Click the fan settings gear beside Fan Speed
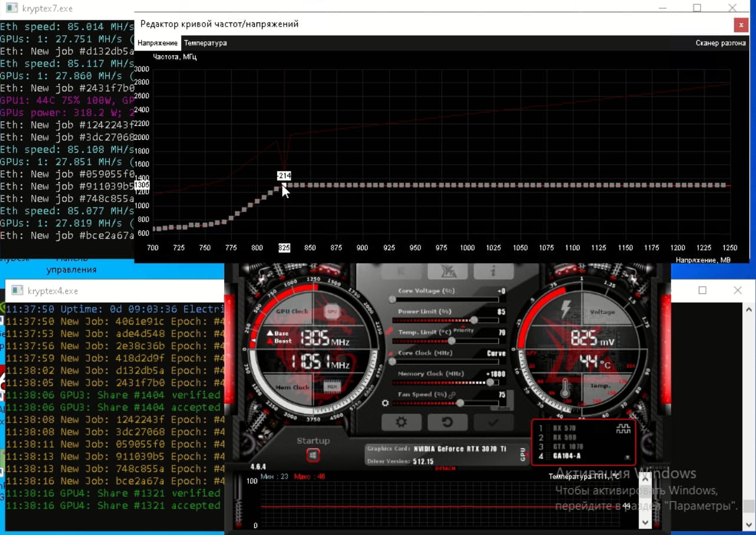Viewport: 756px width, 535px height. 386,403
